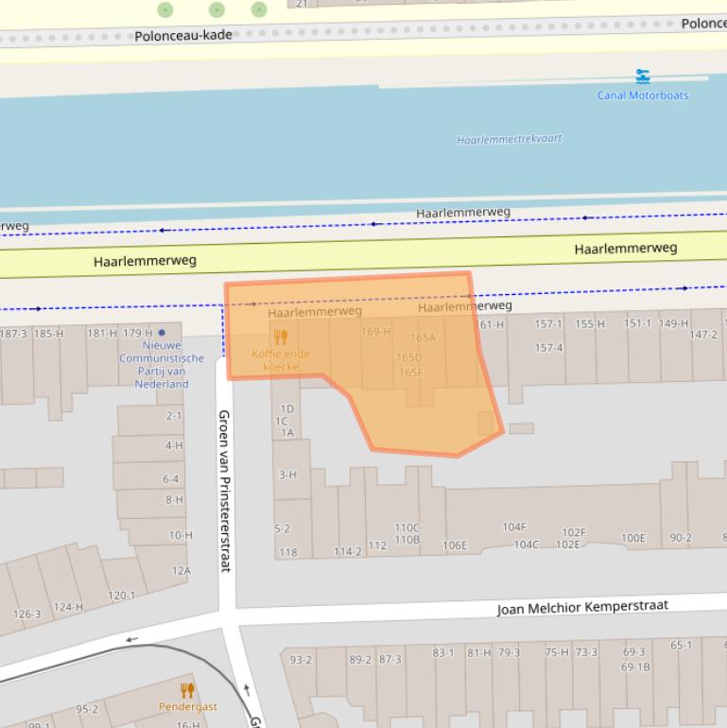This screenshot has width=727, height=728.
Task: Click the Polonceau-kade street label
Action: (183, 36)
